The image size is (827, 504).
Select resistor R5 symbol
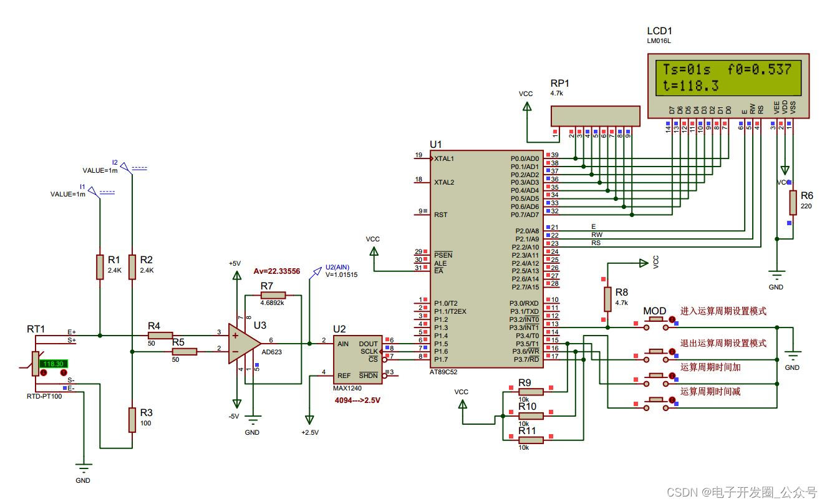pyautogui.click(x=185, y=352)
